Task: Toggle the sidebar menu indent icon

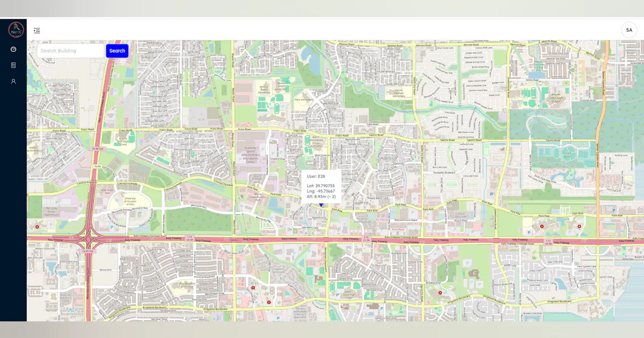Action: (37, 31)
